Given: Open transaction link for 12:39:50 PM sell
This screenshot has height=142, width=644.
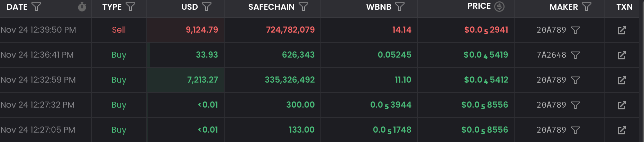Looking at the screenshot, I should point(622,30).
